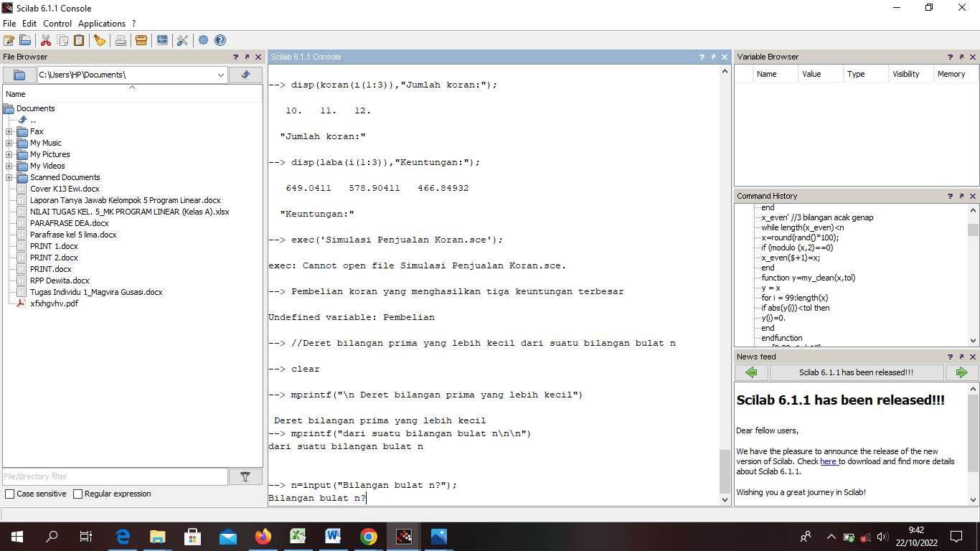Screen dimensions: 980x551
Task: Close the File Browser panel
Action: coord(257,57)
